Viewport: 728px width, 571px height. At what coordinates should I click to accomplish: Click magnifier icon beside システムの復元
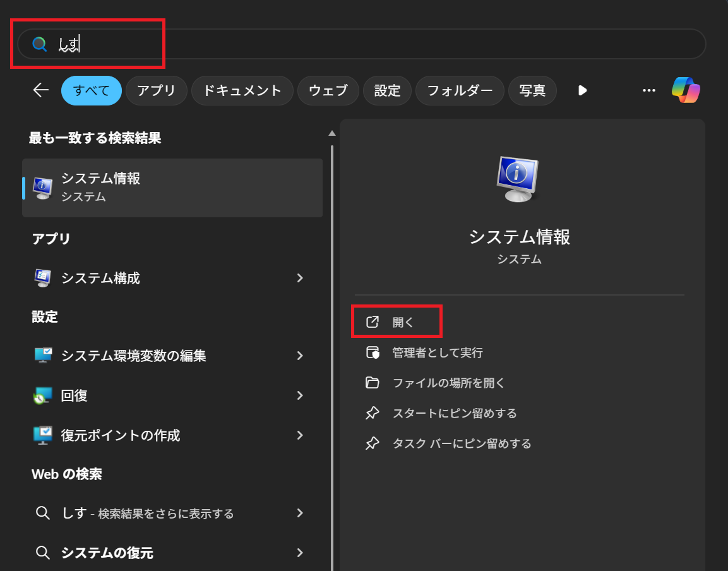[x=43, y=553]
